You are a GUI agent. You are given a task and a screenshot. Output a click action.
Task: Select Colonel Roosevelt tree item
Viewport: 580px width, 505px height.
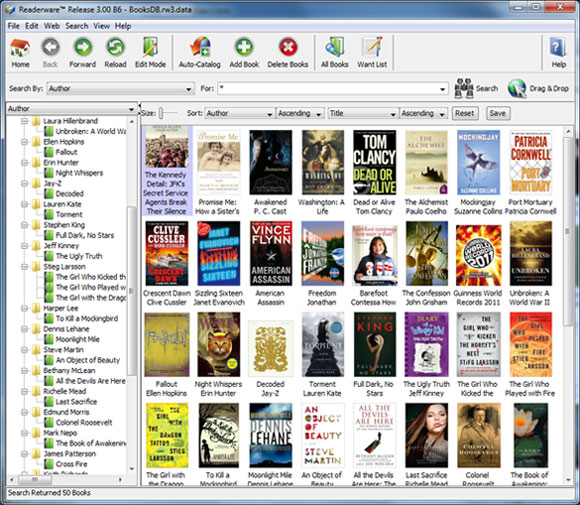84,422
